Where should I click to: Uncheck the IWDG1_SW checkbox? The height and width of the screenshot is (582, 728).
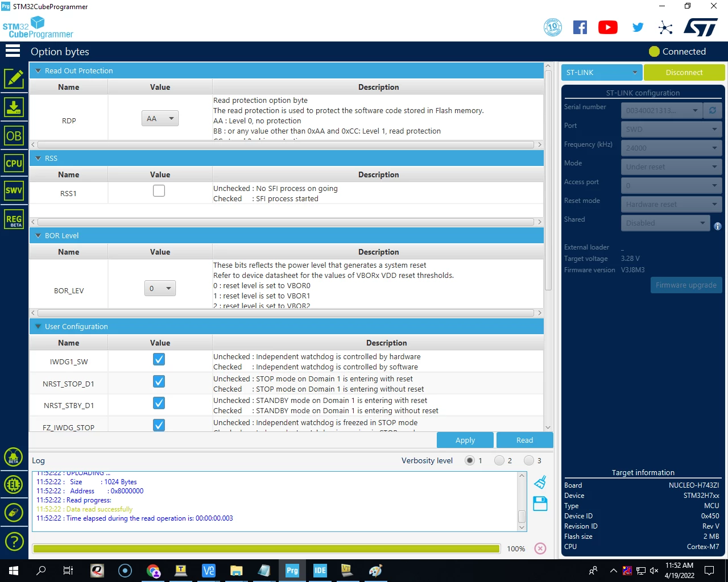pyautogui.click(x=159, y=359)
